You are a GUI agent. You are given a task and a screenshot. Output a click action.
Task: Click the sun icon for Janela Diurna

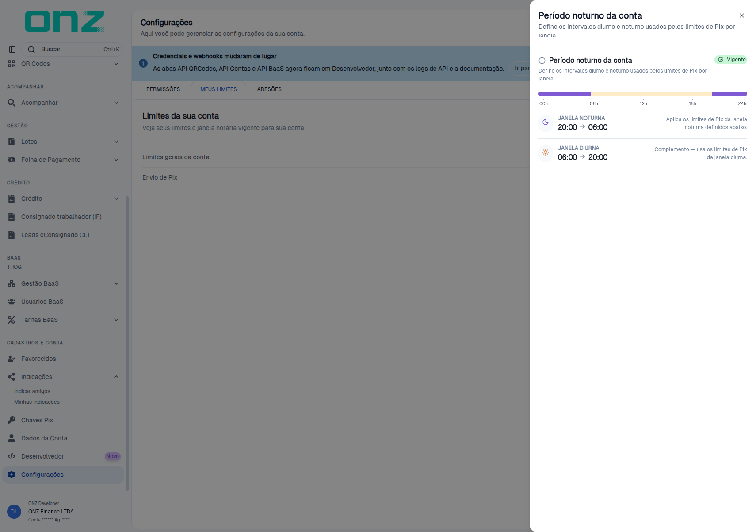[x=546, y=153]
